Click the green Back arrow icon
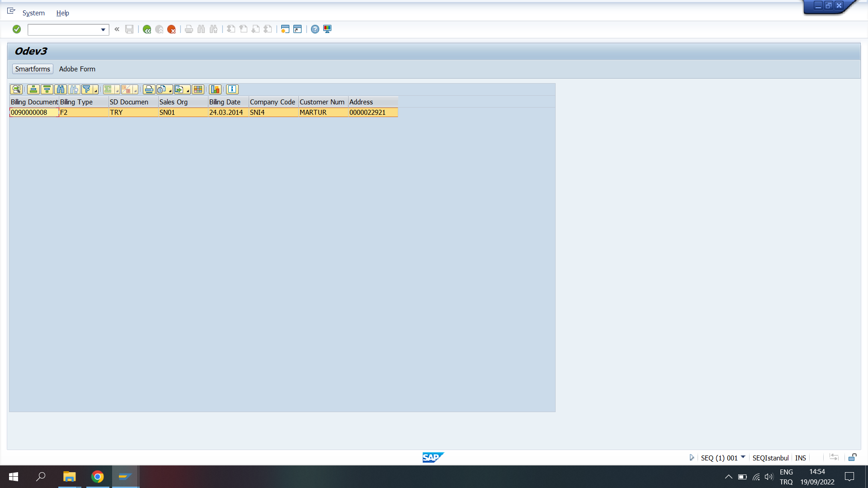Screen dimensions: 868x488 (147, 29)
